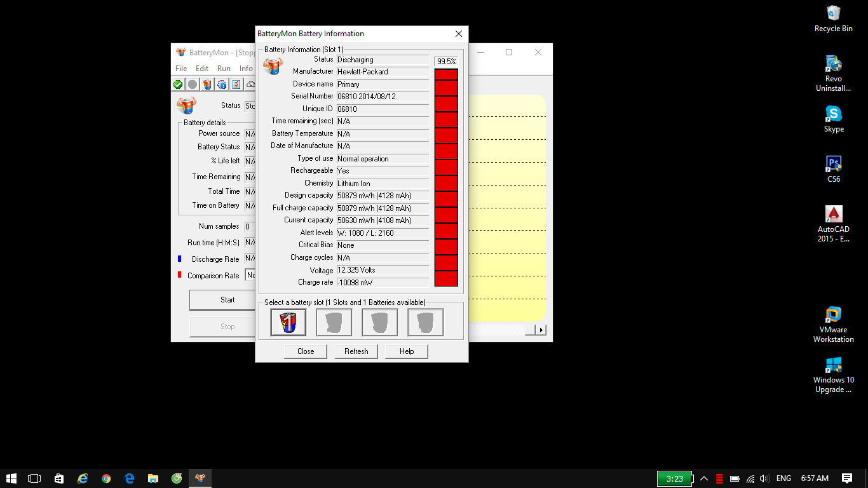Open AutoCAD 2015 desktop shortcut

point(834,224)
